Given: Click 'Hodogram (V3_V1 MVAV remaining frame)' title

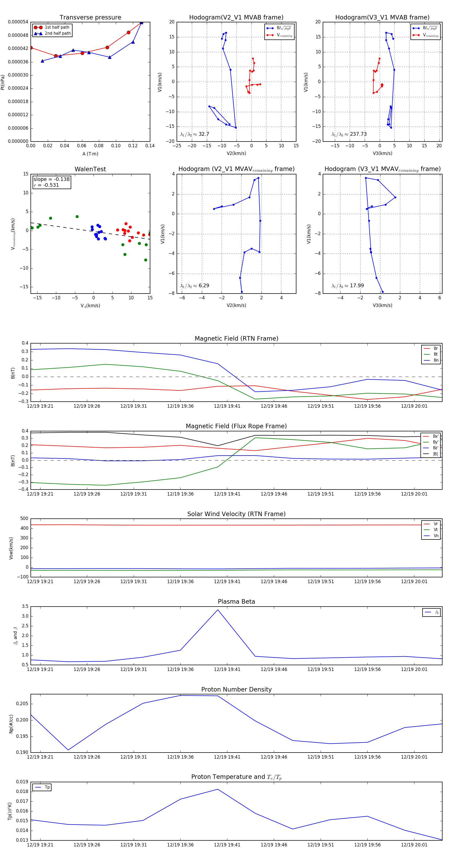Looking at the screenshot, I should (x=382, y=169).
